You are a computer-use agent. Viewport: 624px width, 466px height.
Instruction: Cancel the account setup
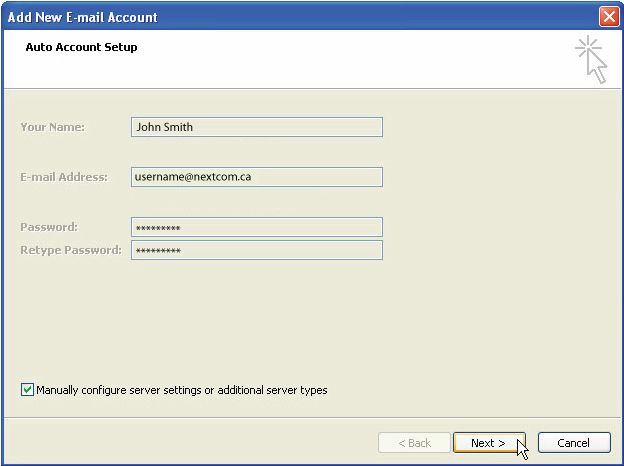tap(573, 443)
